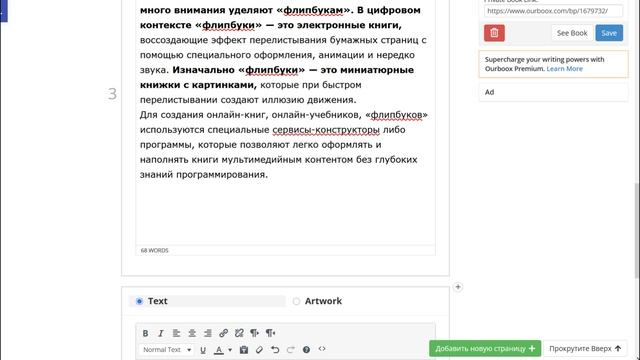Open text color picker dropdown arrow
640x360 pixels.
[230, 350]
